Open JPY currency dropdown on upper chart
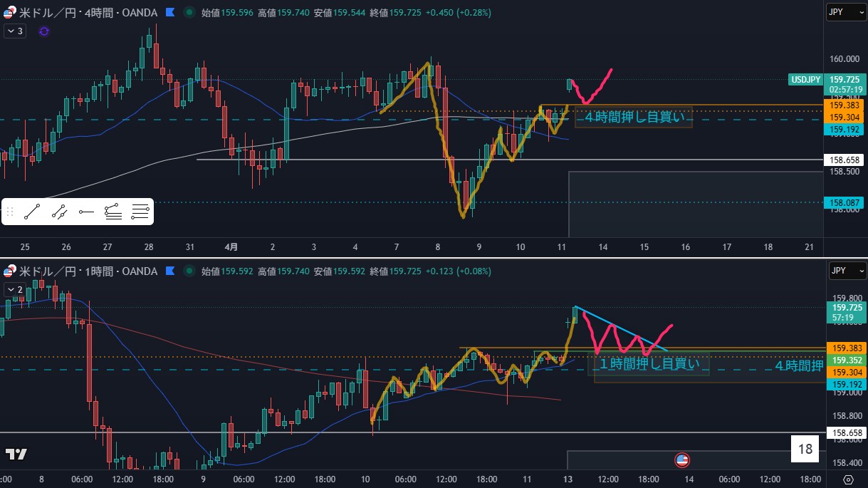The width and height of the screenshot is (868, 488). point(846,12)
